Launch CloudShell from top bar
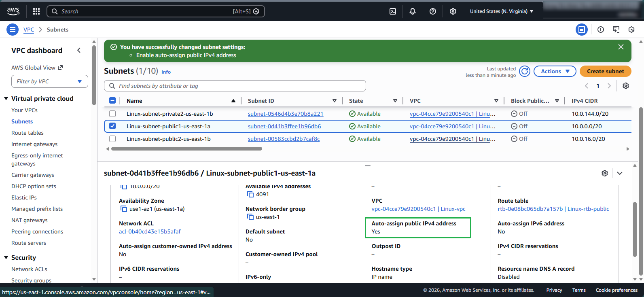The width and height of the screenshot is (644, 297). pyautogui.click(x=393, y=11)
